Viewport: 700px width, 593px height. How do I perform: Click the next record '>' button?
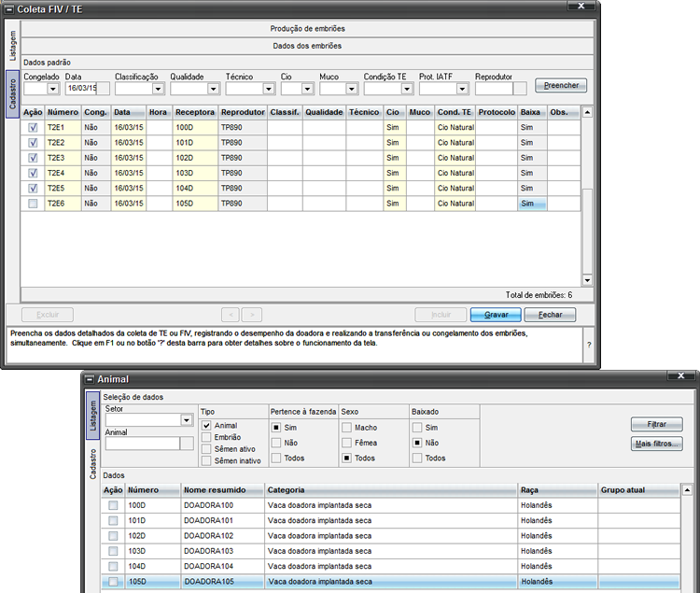(x=252, y=315)
